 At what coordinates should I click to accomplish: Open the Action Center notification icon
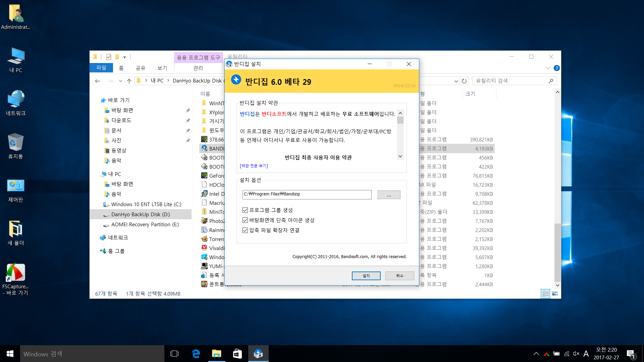(x=631, y=354)
